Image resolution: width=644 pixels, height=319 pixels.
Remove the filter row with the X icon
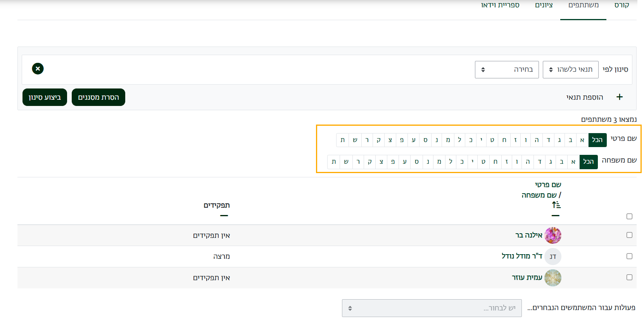pyautogui.click(x=38, y=69)
